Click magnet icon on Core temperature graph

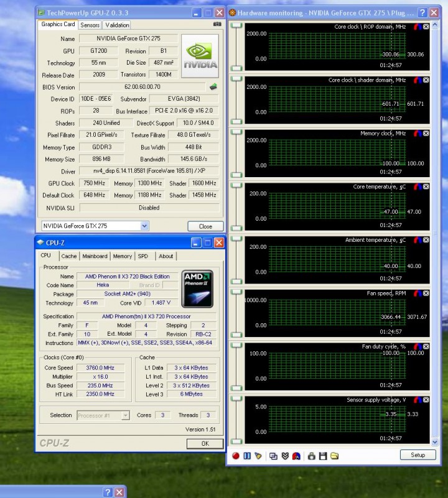418,187
